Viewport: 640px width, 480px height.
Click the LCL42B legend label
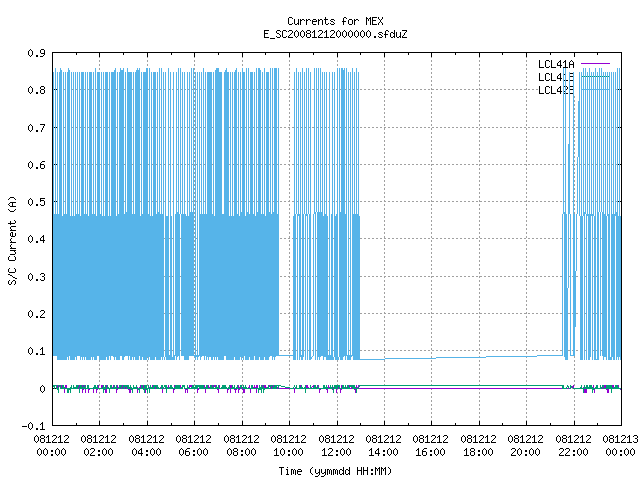click(x=556, y=90)
